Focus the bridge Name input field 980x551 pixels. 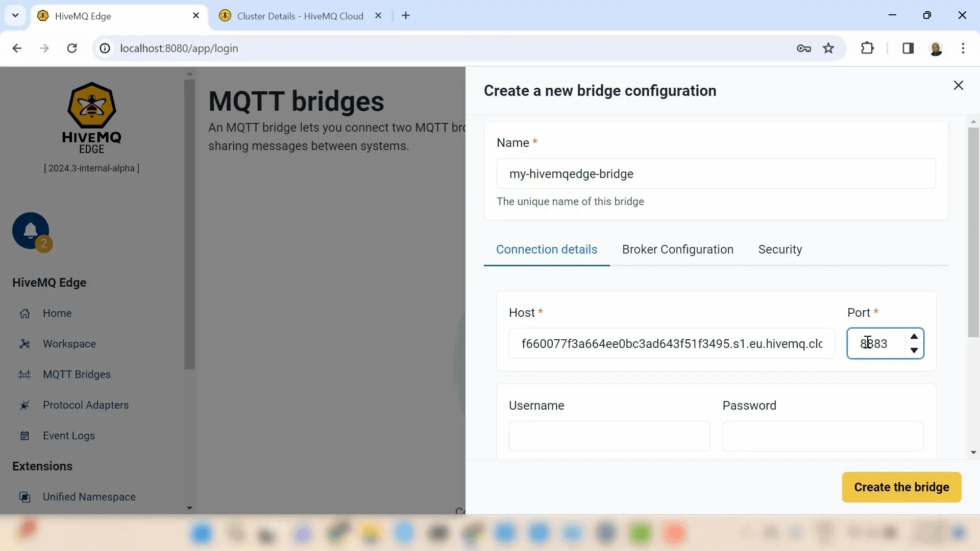pos(716,173)
